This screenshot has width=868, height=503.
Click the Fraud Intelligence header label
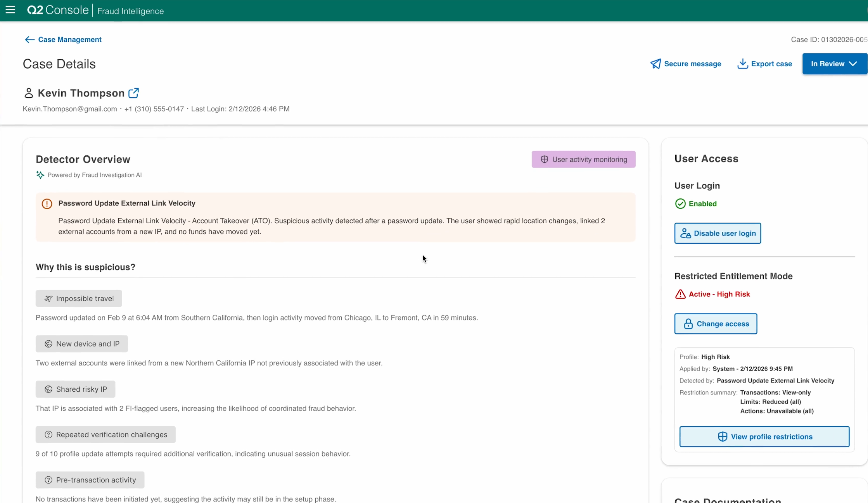[x=130, y=11]
